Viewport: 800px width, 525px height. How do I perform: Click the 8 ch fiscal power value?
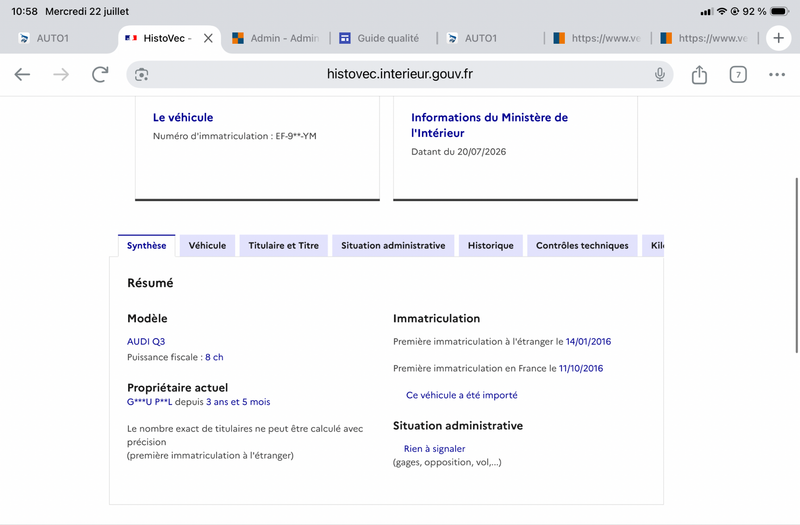point(214,357)
